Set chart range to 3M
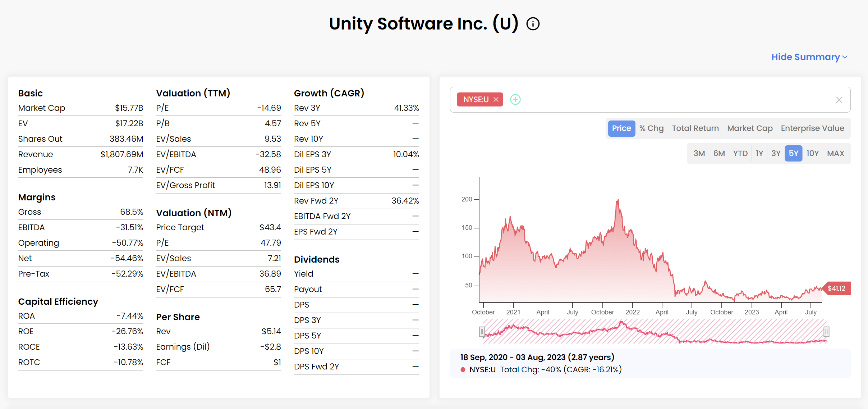Image resolution: width=868 pixels, height=409 pixels. pyautogui.click(x=699, y=154)
